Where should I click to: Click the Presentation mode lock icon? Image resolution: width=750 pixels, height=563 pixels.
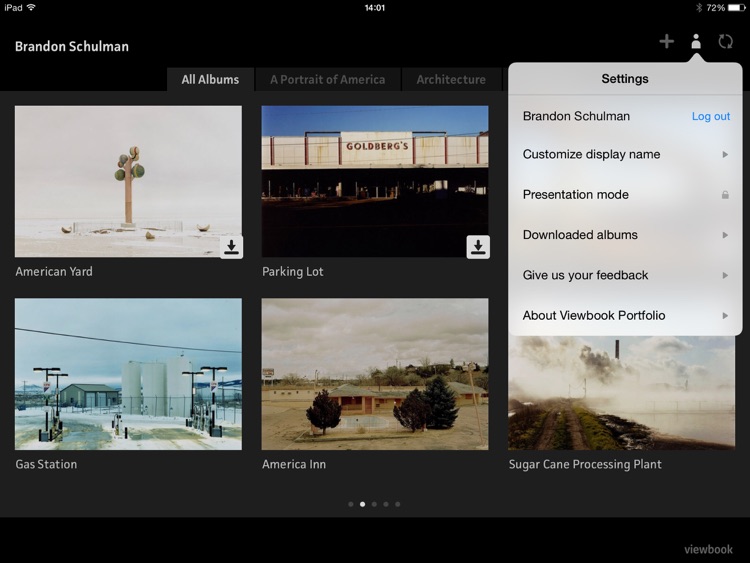pos(725,195)
